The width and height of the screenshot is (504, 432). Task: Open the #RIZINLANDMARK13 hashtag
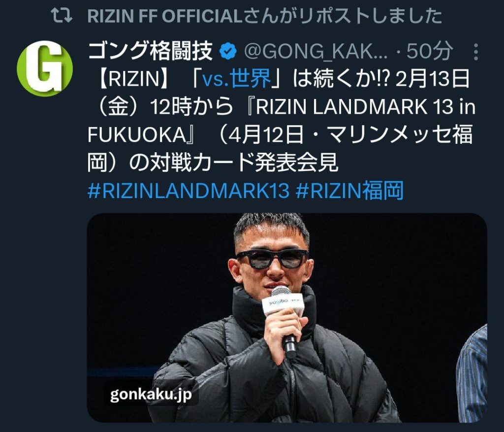coord(189,191)
